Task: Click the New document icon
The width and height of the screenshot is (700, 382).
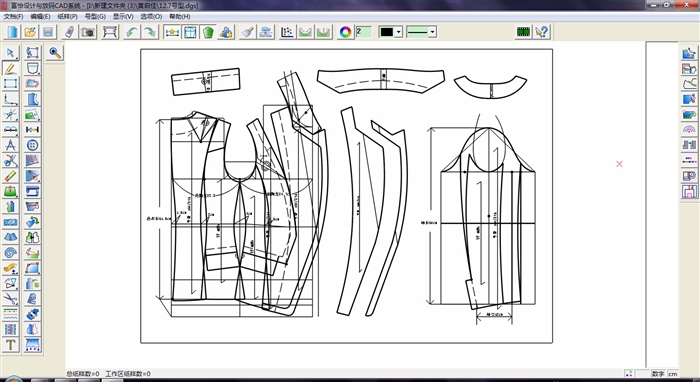Action: [12, 32]
